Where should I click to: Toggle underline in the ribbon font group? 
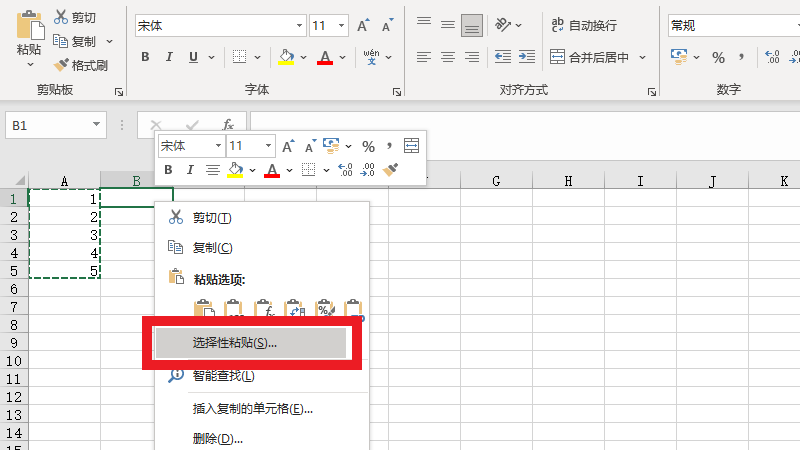tap(194, 57)
